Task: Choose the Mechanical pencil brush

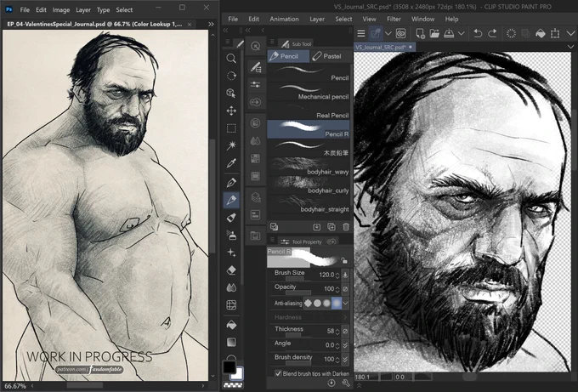Action: point(309,92)
